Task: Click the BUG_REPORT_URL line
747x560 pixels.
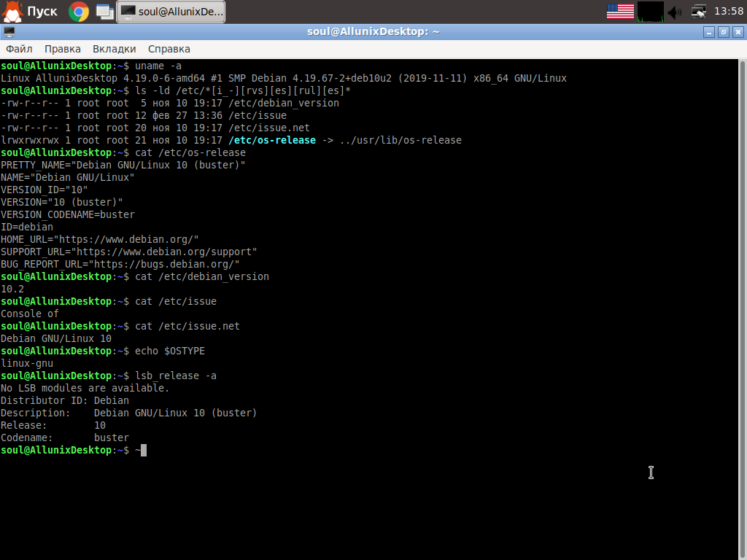Action: (x=120, y=264)
